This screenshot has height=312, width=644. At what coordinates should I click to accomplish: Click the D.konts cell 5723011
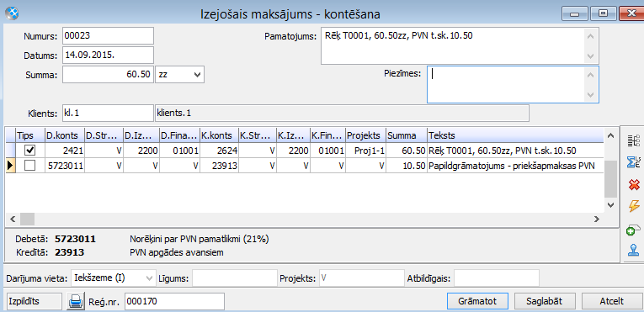[x=65, y=166]
